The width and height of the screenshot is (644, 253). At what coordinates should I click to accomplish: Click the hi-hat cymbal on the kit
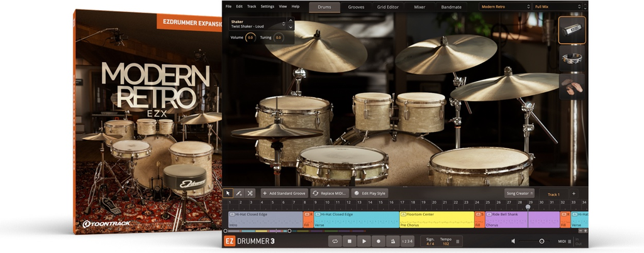(x=277, y=132)
